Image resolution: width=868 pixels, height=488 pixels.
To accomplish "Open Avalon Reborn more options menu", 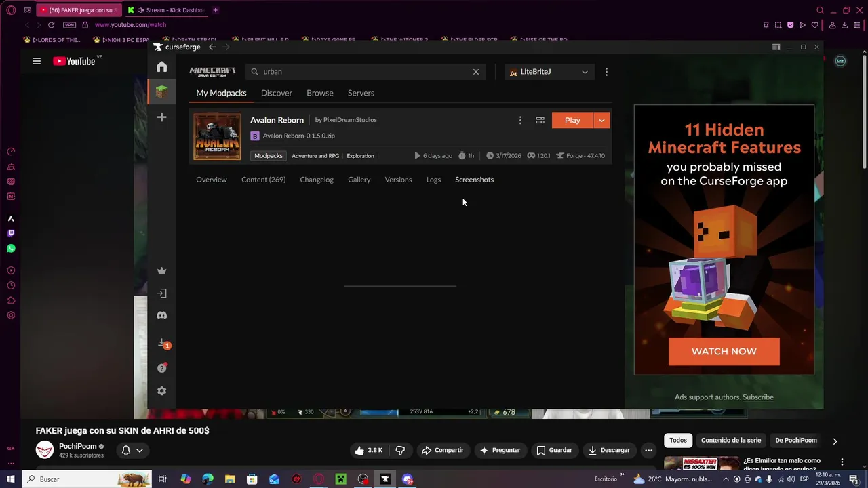I will [520, 120].
